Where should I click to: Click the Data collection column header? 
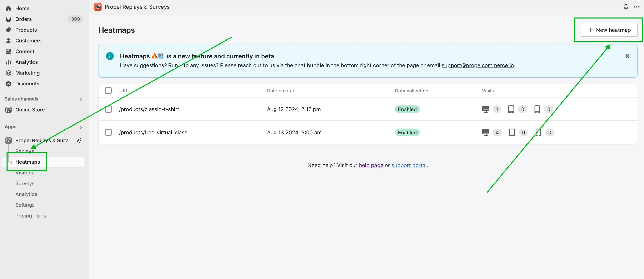coord(411,91)
